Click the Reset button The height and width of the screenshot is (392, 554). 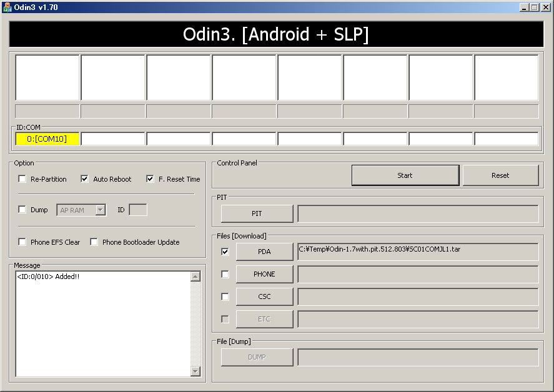click(500, 175)
